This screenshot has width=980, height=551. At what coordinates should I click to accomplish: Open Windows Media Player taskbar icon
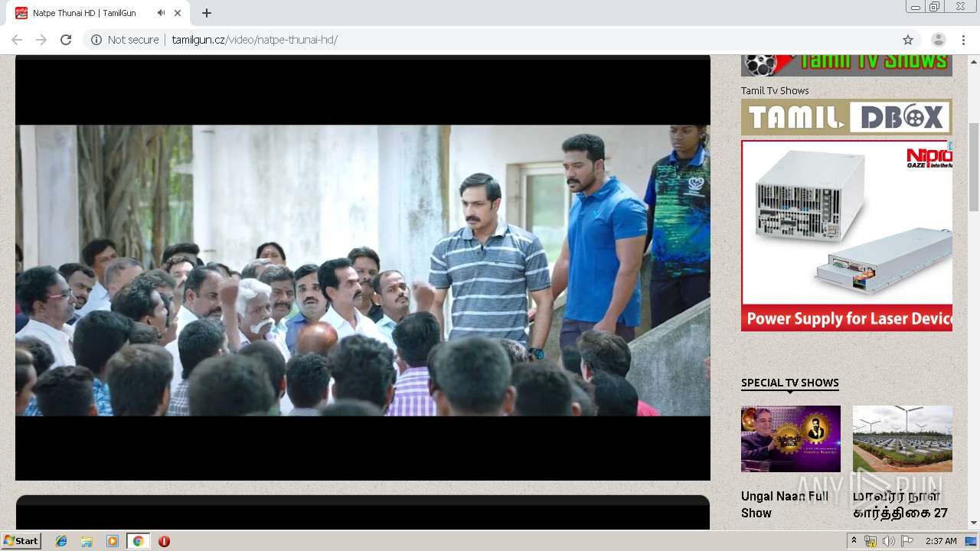113,541
